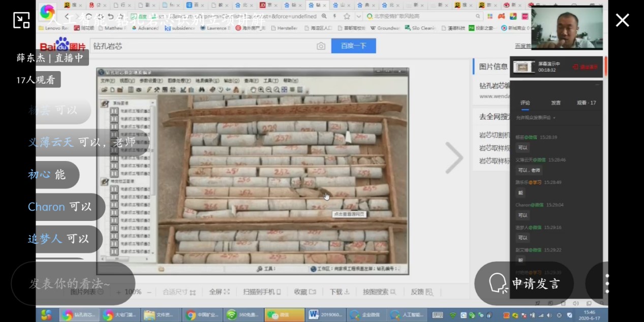The width and height of the screenshot is (644, 322).
Task: Click the on-screen keyboard tray icon
Action: tap(437, 315)
